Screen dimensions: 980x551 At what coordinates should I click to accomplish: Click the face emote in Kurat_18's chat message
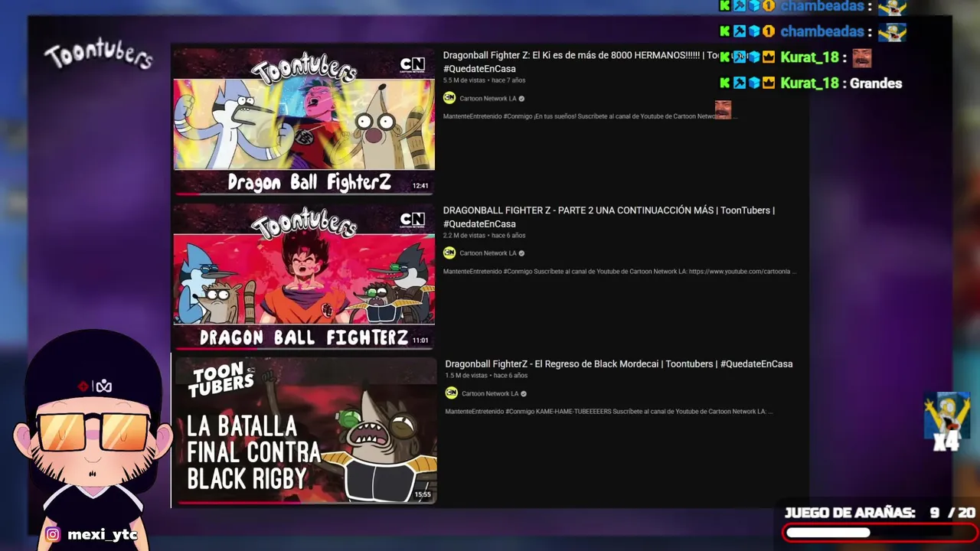coord(862,57)
